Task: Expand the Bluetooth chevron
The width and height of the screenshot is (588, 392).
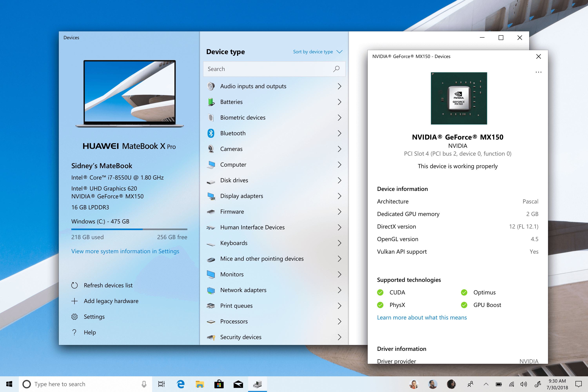Action: 339,133
